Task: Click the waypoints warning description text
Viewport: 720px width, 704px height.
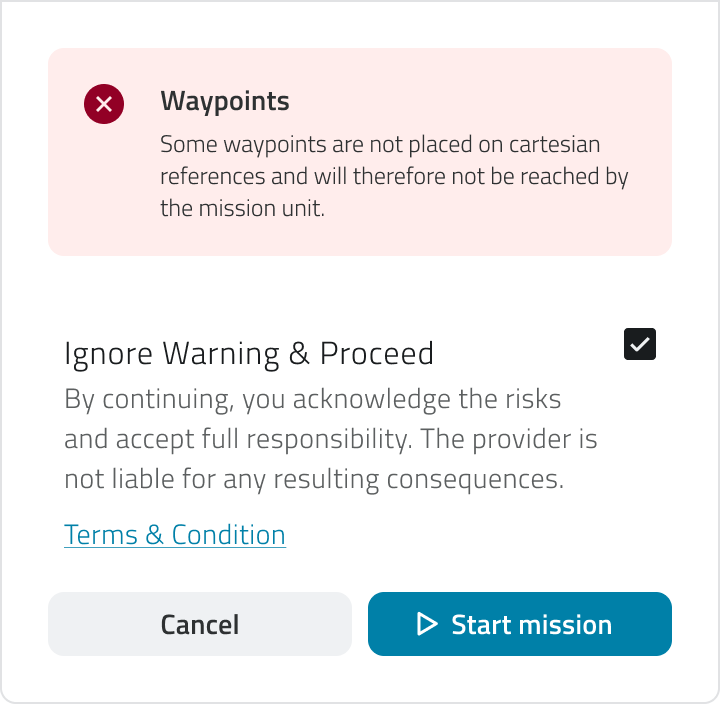Action: click(394, 177)
